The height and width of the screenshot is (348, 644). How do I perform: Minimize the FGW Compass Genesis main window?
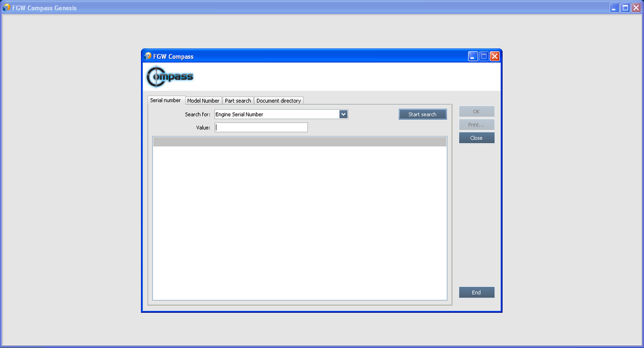point(614,8)
